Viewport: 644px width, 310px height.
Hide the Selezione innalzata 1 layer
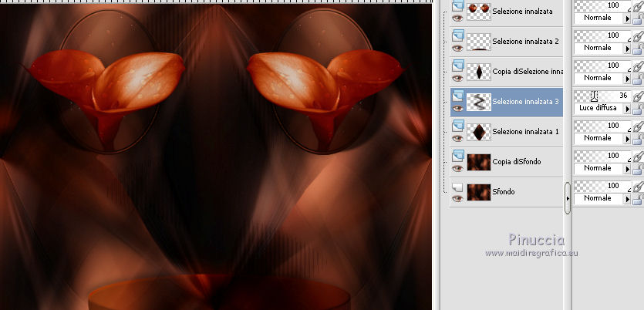tap(457, 138)
